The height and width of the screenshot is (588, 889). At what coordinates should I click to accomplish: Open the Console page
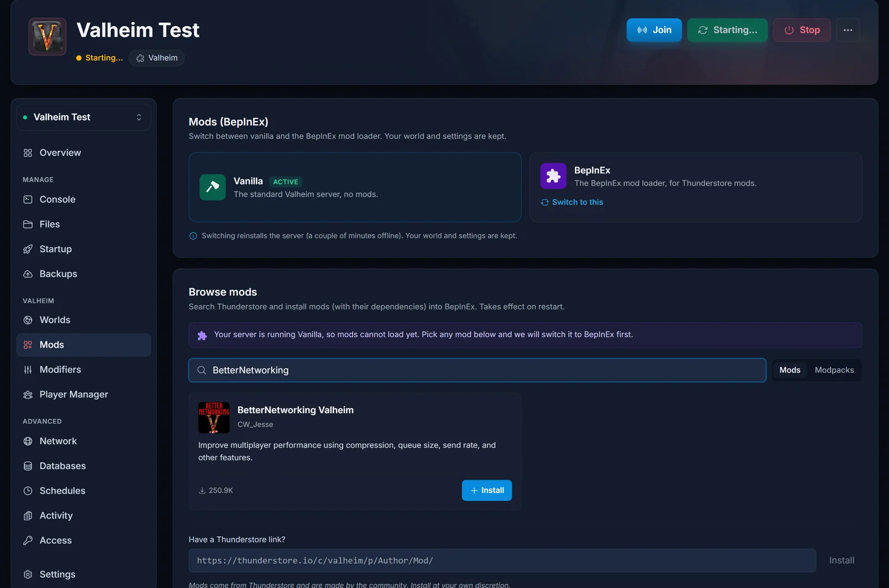point(83,199)
